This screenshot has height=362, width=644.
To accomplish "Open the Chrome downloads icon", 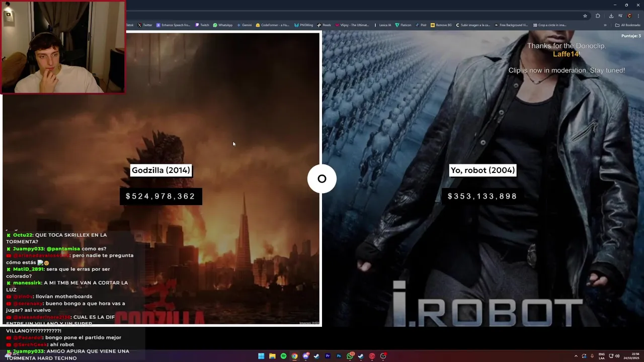I will pyautogui.click(x=611, y=16).
